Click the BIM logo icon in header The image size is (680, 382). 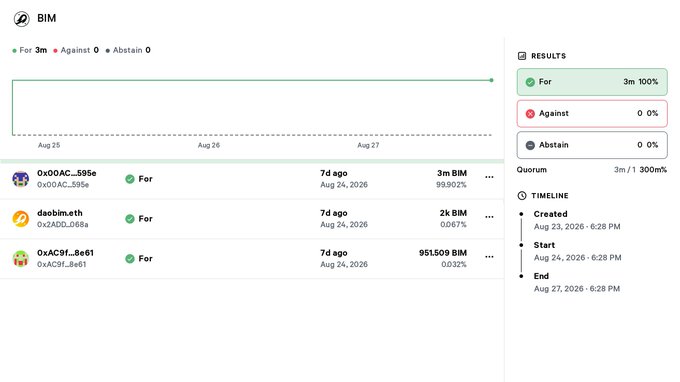[21, 19]
